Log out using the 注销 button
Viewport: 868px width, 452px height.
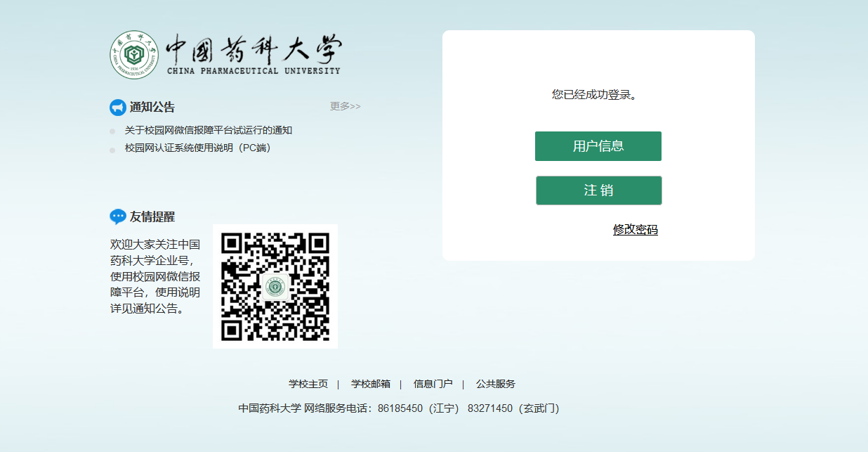[598, 191]
